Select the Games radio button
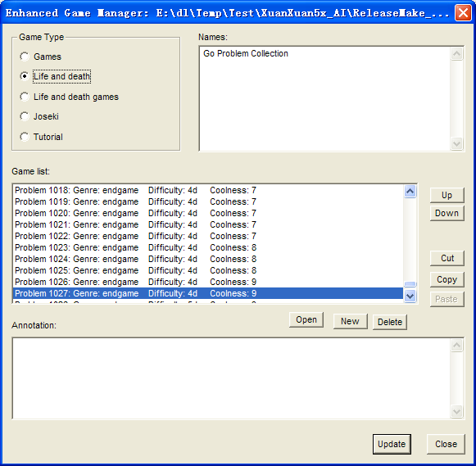476x466 pixels. (x=25, y=57)
